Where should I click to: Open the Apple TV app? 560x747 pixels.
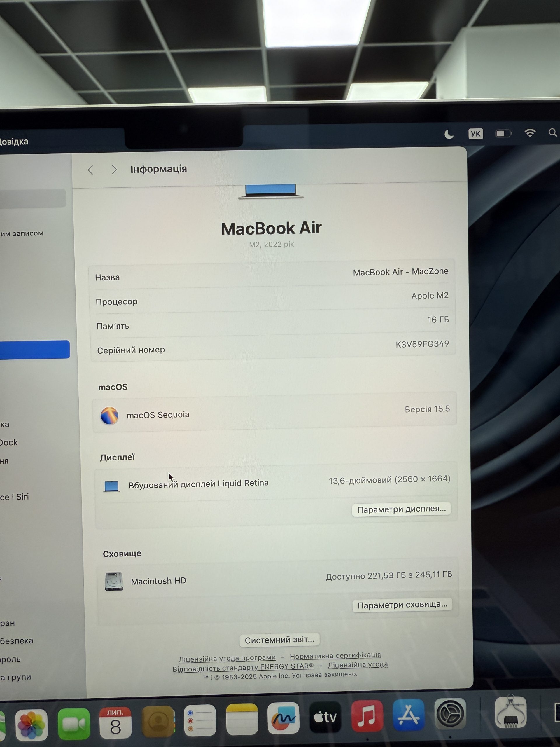point(325,717)
